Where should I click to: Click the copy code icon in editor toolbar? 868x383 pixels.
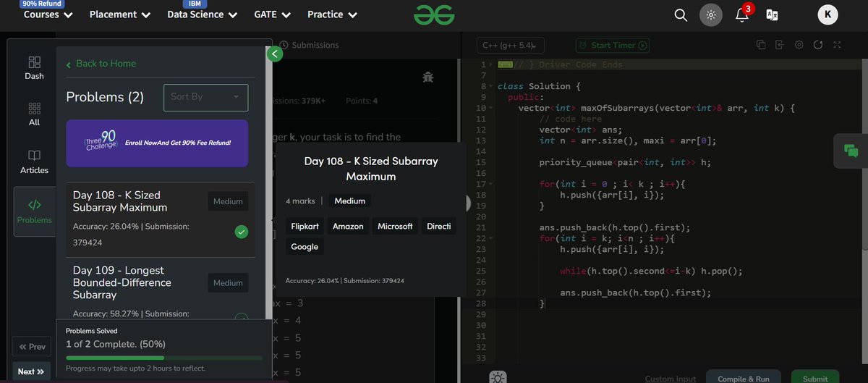pyautogui.click(x=761, y=45)
